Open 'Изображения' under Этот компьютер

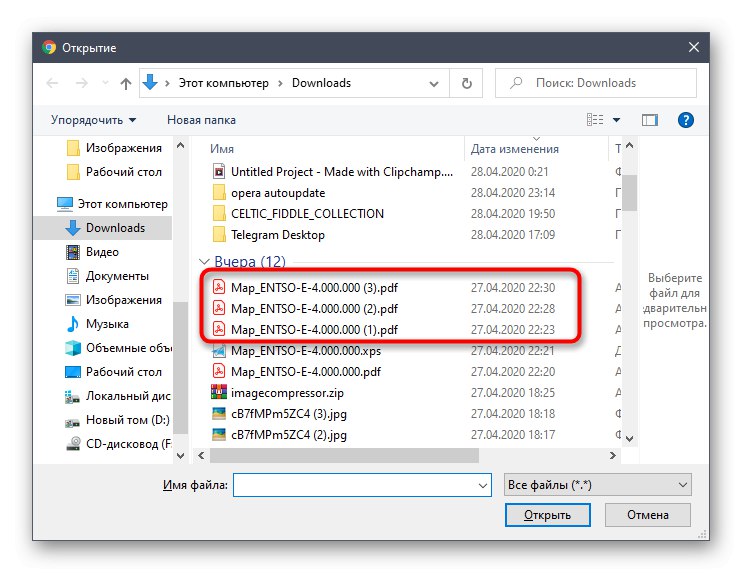pos(114,300)
